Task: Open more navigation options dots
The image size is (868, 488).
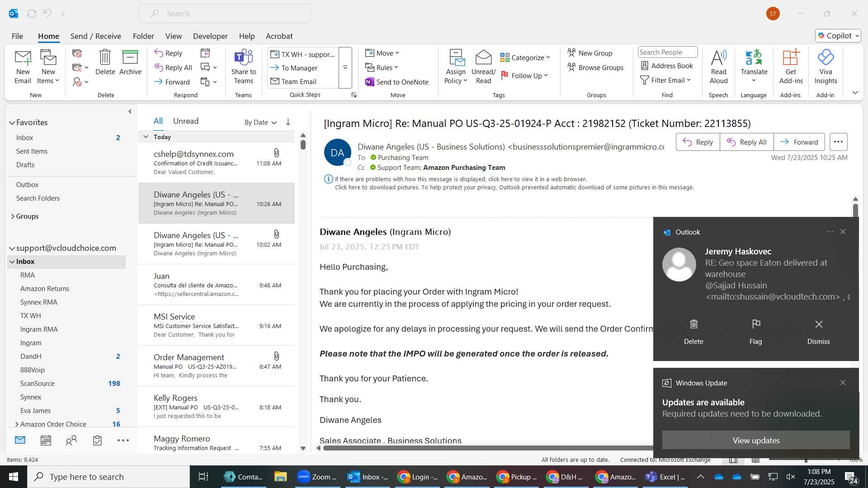Action: coord(123,440)
